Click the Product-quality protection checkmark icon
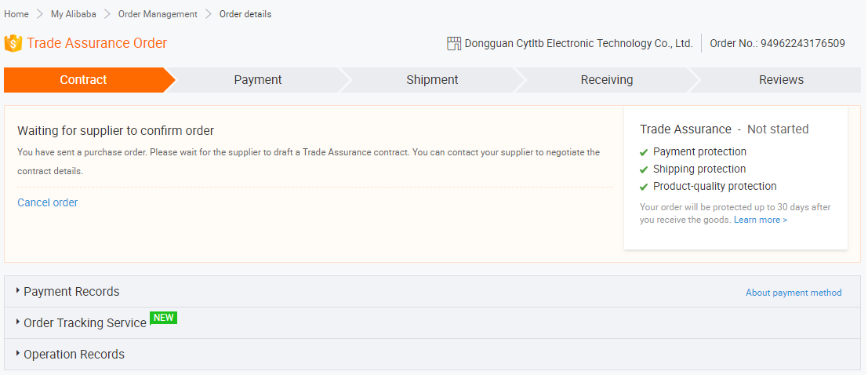 click(644, 187)
